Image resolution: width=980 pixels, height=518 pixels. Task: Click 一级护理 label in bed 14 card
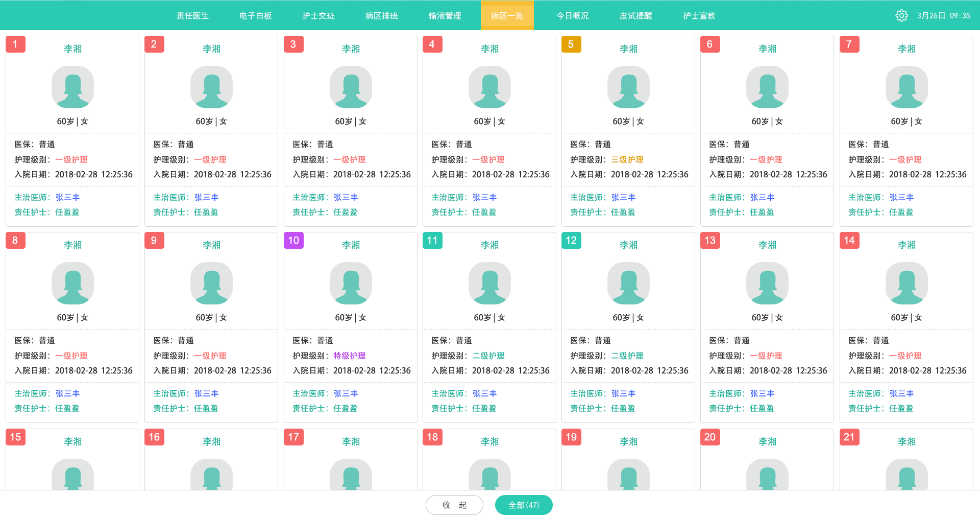pos(905,356)
